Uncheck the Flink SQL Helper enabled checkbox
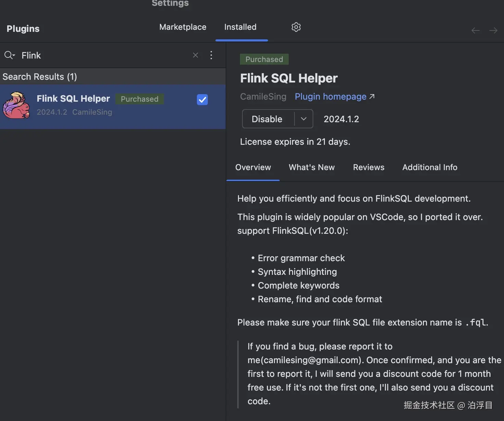Viewport: 504px width, 421px height. [202, 100]
